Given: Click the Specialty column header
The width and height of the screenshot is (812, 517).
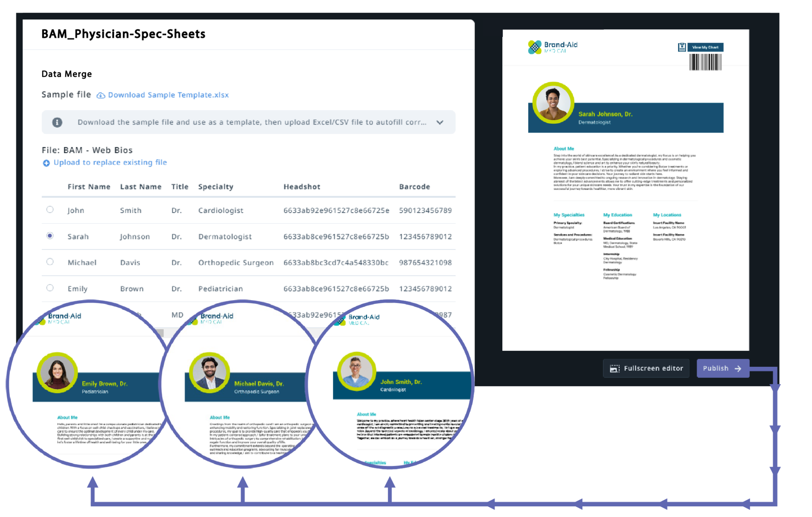Looking at the screenshot, I should [x=216, y=187].
